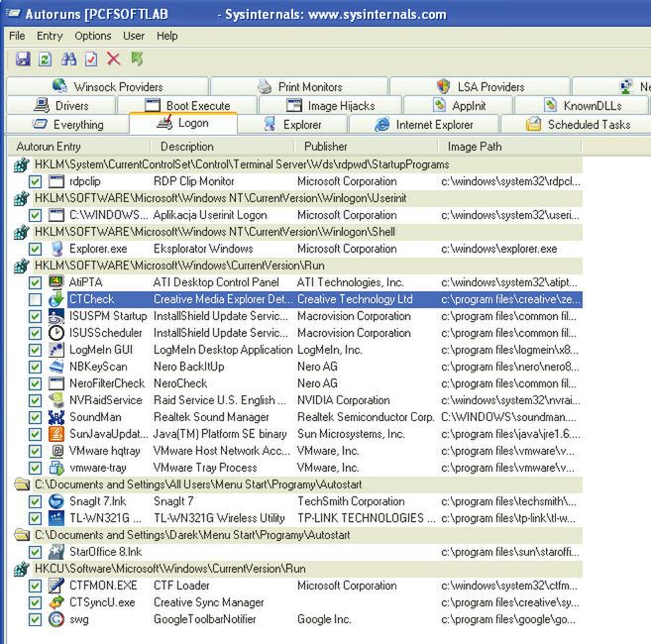This screenshot has height=644, width=651.
Task: Uncheck the rdpclip entry checkbox
Action: [35, 181]
